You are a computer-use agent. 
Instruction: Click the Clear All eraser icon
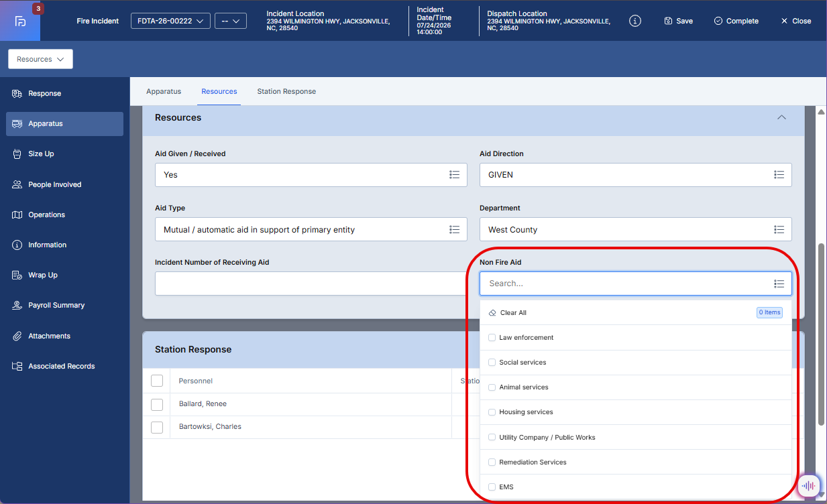[x=492, y=313]
